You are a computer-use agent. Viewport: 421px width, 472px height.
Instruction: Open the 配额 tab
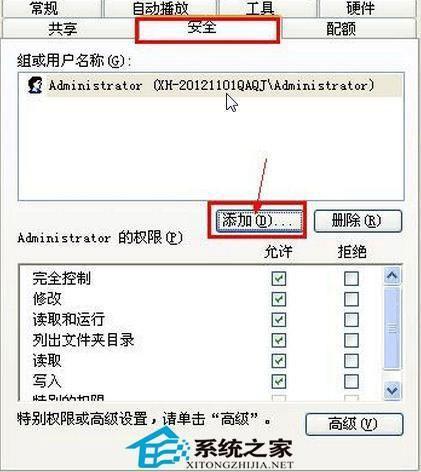coord(341,29)
